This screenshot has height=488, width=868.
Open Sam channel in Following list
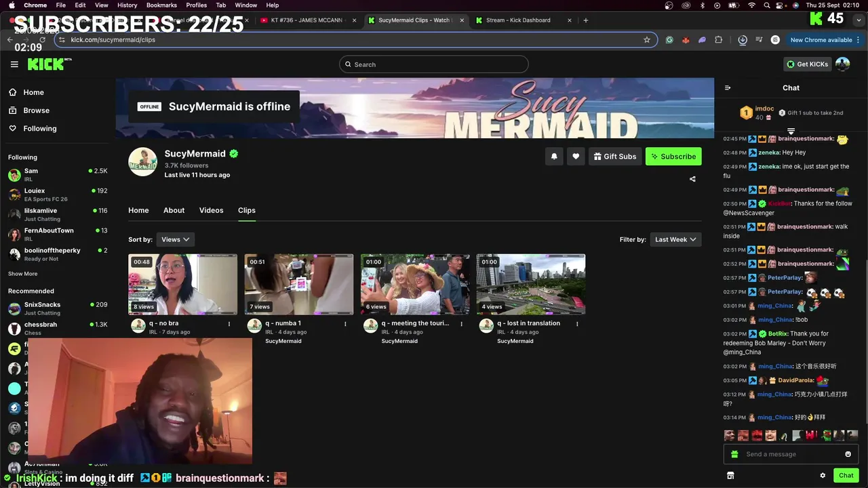(x=58, y=175)
